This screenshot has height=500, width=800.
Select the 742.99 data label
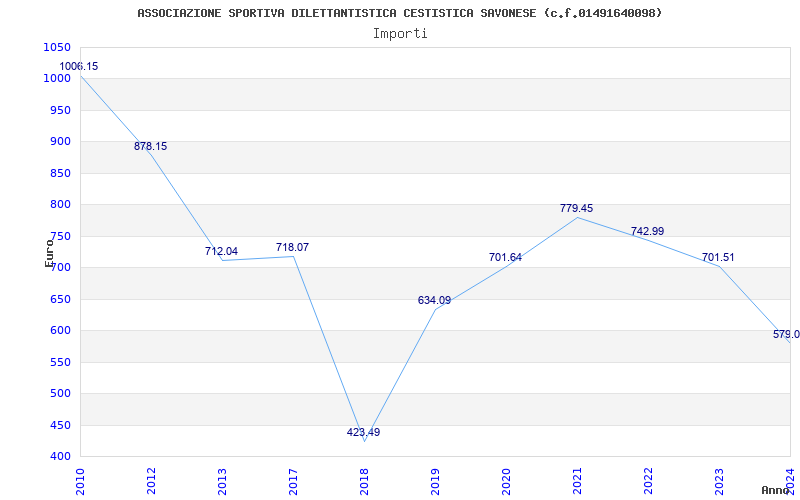tap(647, 232)
